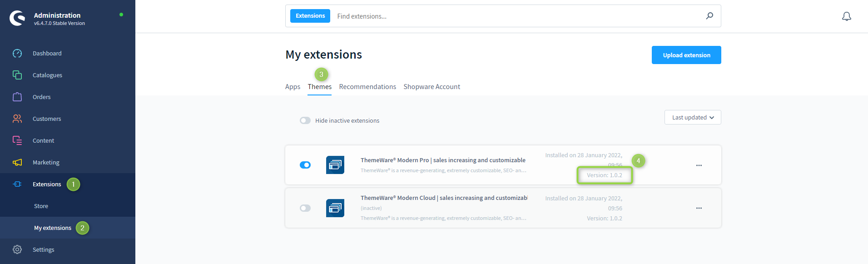The image size is (868, 264).
Task: Click Extensions label in sidebar
Action: click(47, 184)
